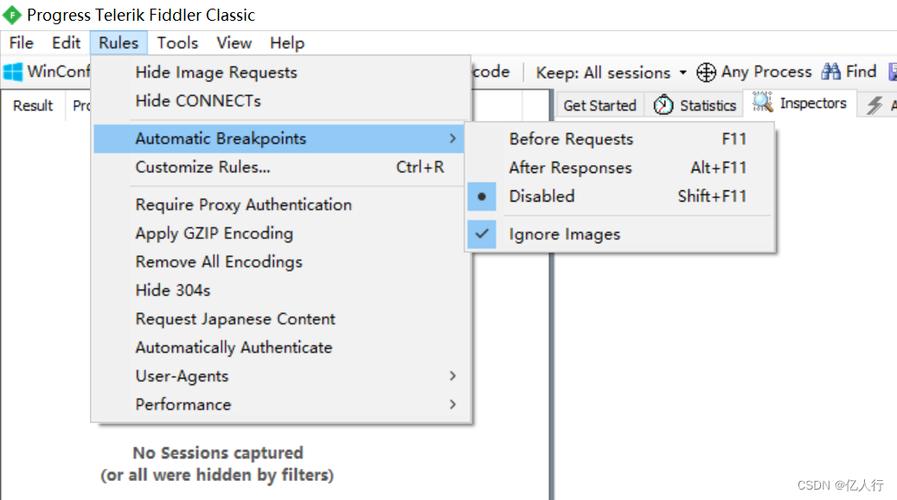The width and height of the screenshot is (897, 500).
Task: Open the Tools menu
Action: 177,43
